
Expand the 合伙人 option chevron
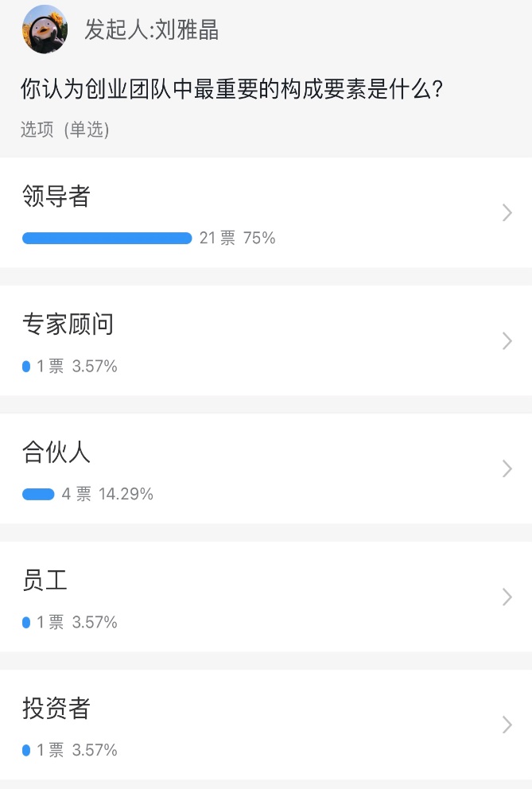coord(507,468)
